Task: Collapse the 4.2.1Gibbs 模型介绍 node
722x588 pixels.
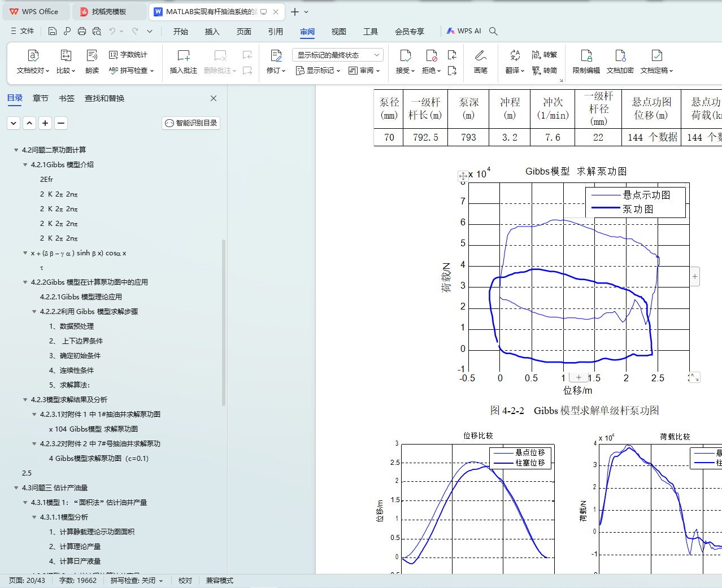Action: [25, 165]
